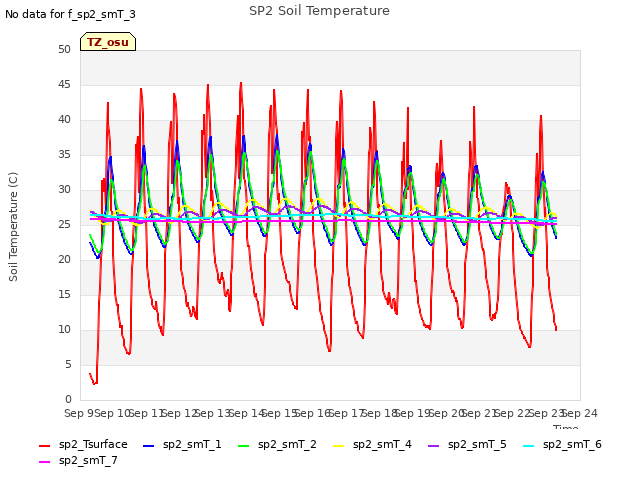Click the y-axis tick label 5
The image size is (640, 480).
68,364
